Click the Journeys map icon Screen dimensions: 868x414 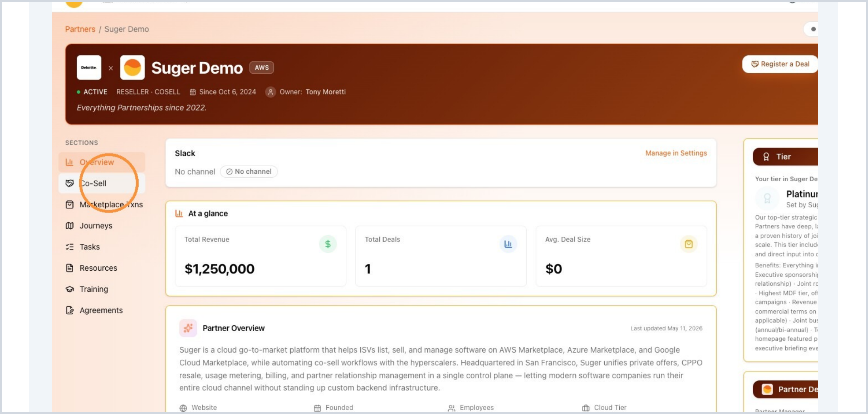[69, 226]
